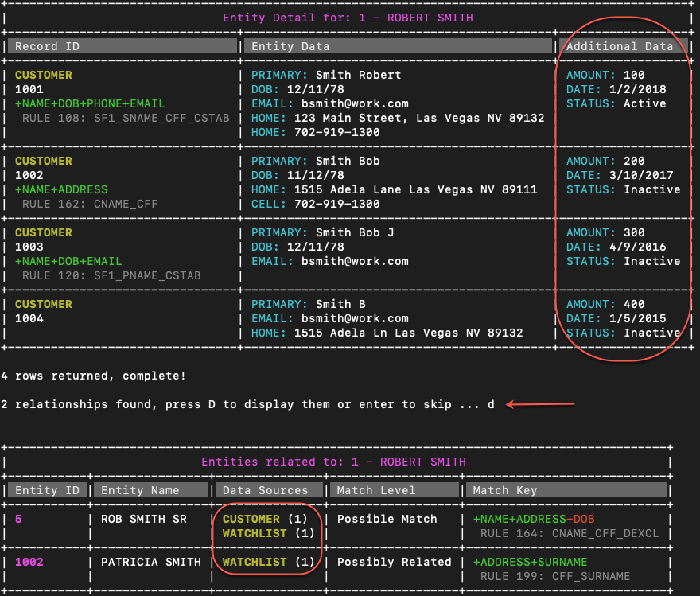Click PATRICIA SMITH entity name
700x596 pixels.
151,562
